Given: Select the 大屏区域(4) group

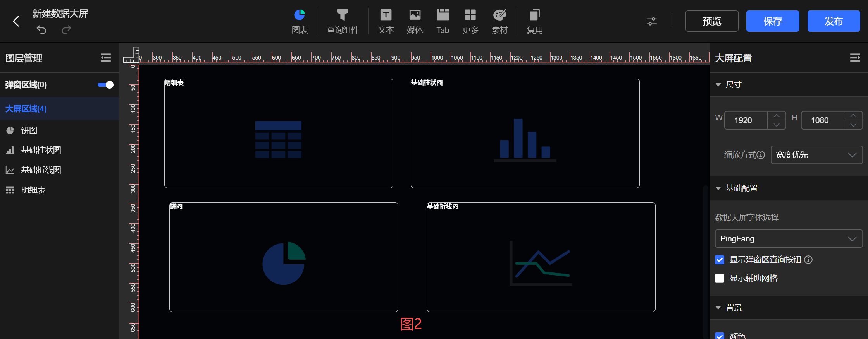Looking at the screenshot, I should click(x=26, y=109).
